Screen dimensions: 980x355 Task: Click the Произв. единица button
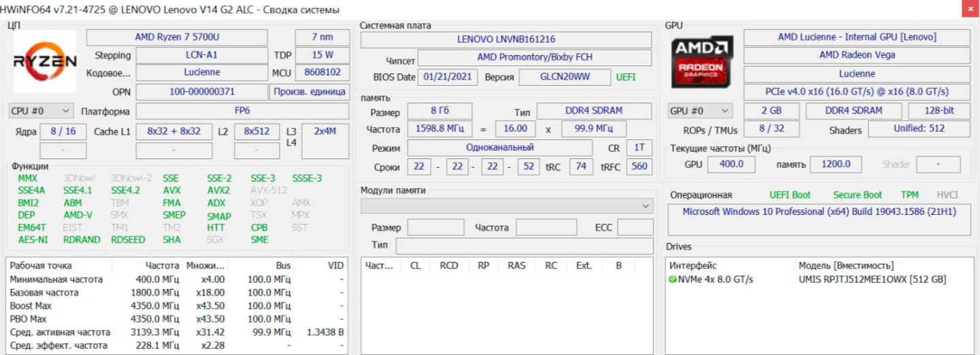coord(310,92)
